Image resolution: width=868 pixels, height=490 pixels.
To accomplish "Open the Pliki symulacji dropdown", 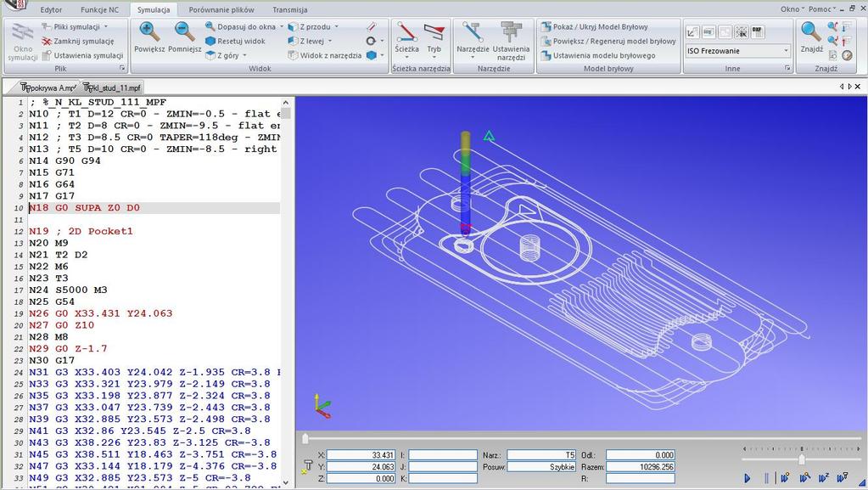I will click(75, 26).
